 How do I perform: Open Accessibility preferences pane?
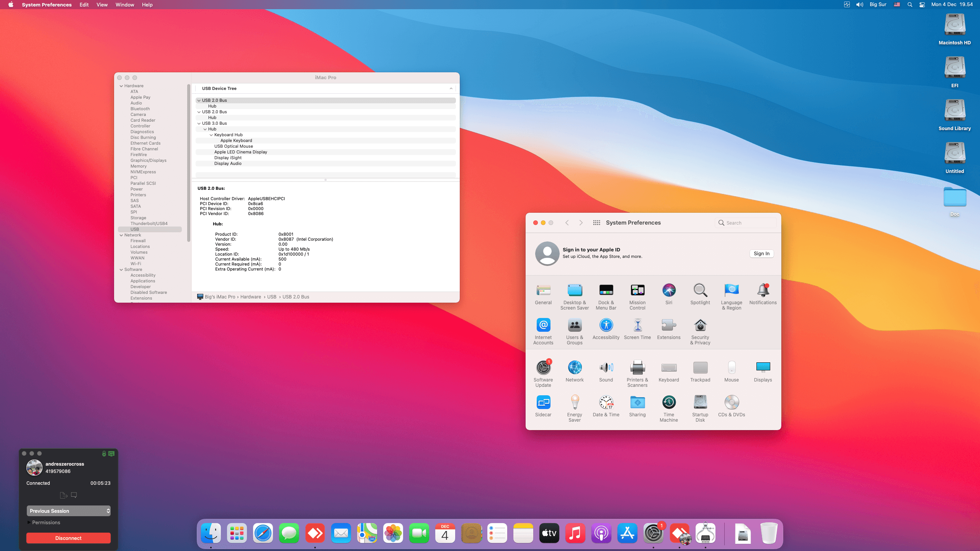(x=606, y=329)
